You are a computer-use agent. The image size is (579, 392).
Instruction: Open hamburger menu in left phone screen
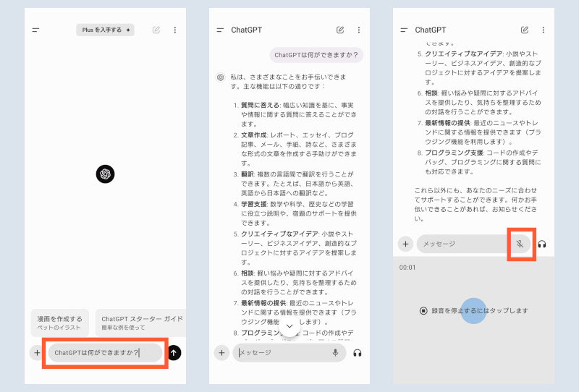click(35, 30)
